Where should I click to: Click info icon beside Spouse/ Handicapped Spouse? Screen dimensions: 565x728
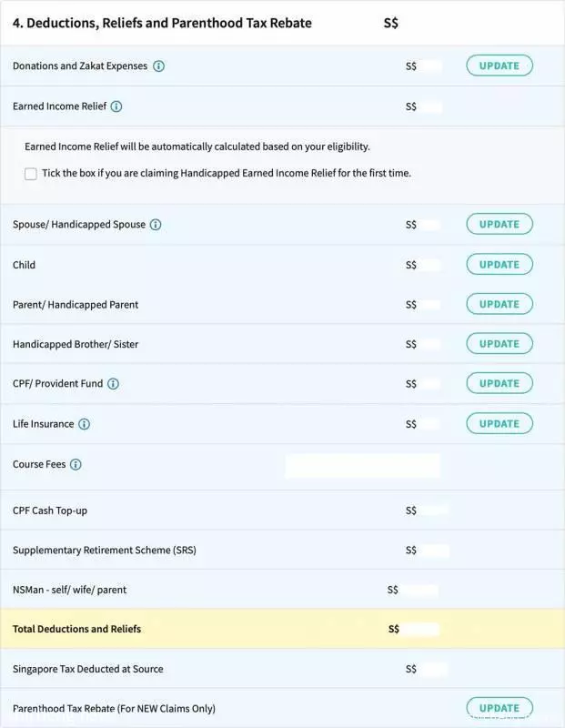pyautogui.click(x=156, y=225)
